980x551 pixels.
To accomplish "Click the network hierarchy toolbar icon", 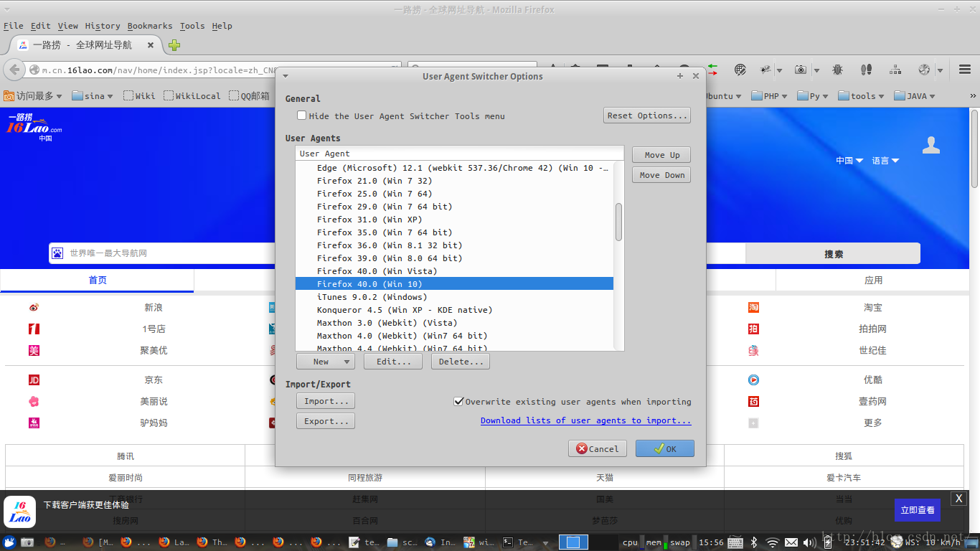I will coord(895,70).
